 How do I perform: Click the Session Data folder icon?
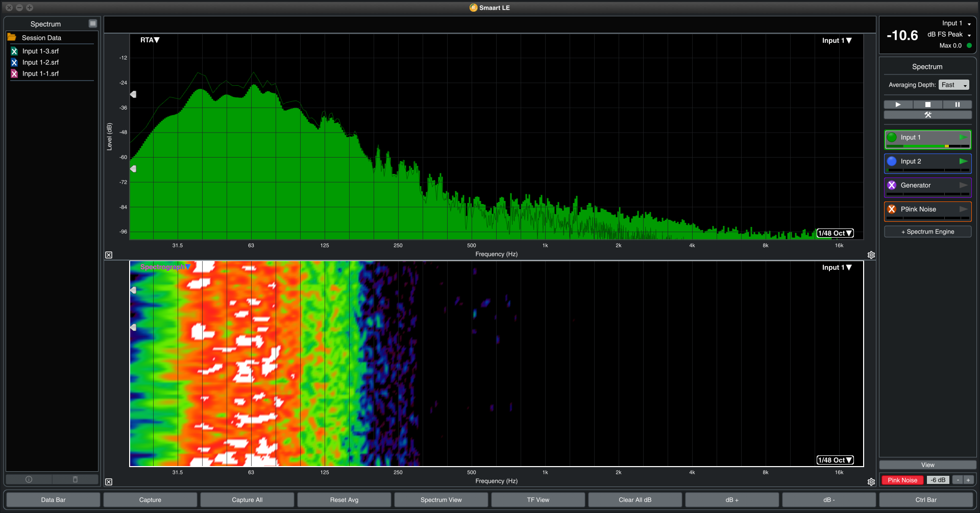[12, 37]
